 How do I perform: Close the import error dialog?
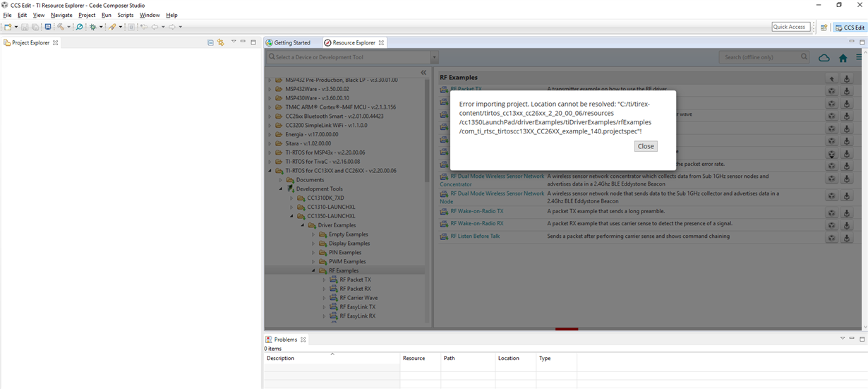646,146
